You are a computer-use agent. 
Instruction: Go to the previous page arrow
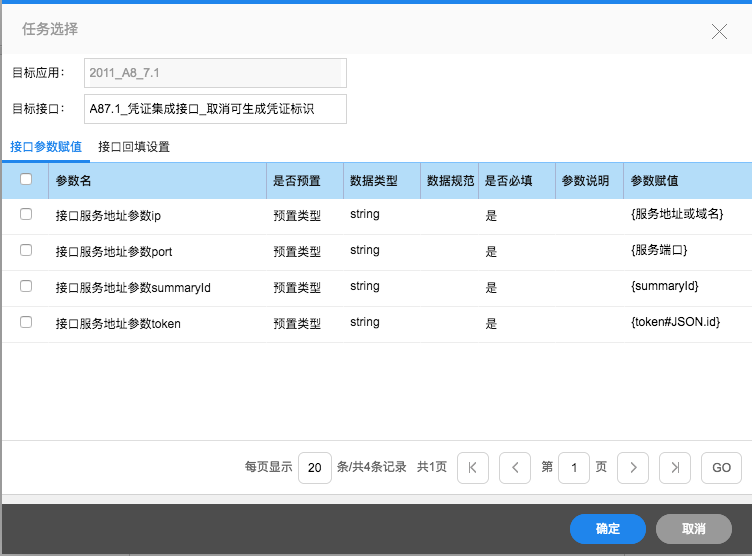(514, 467)
